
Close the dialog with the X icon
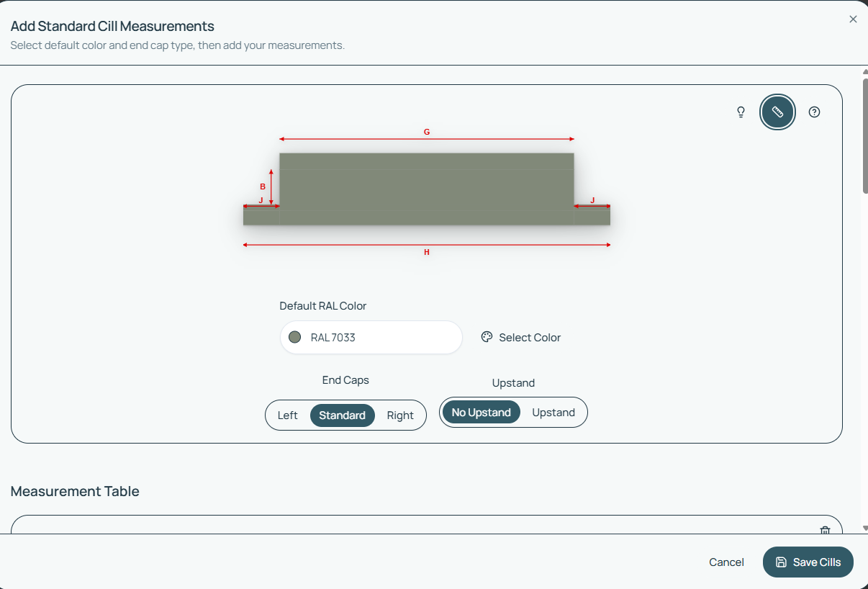click(853, 19)
